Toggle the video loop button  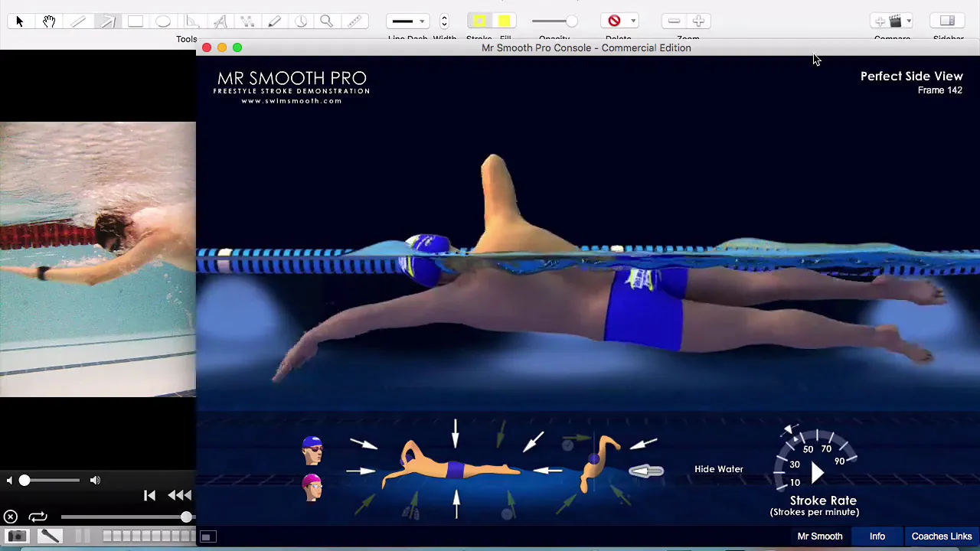(x=38, y=517)
